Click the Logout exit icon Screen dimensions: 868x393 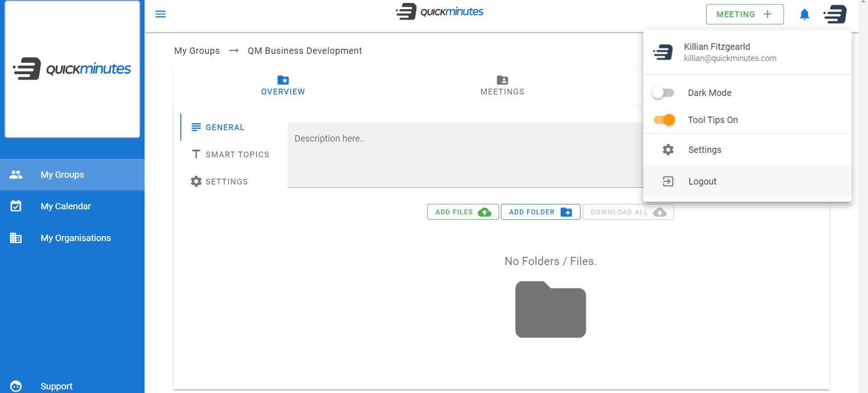[x=668, y=181]
